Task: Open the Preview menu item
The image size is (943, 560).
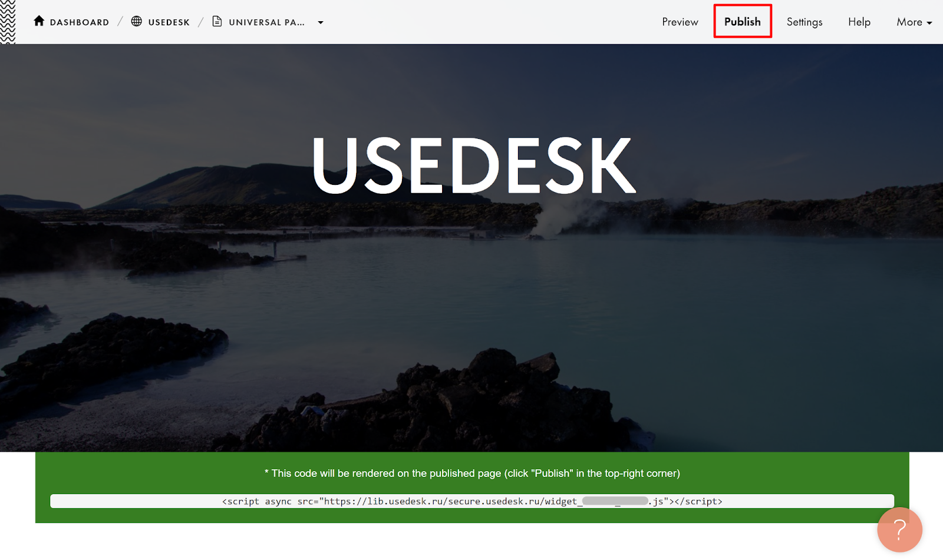Action: click(x=680, y=22)
